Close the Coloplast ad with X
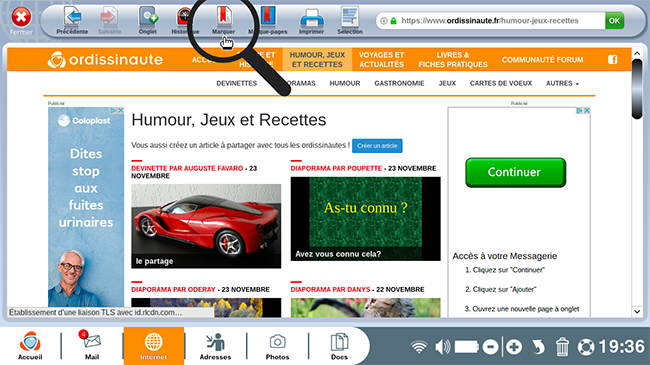 point(121,110)
